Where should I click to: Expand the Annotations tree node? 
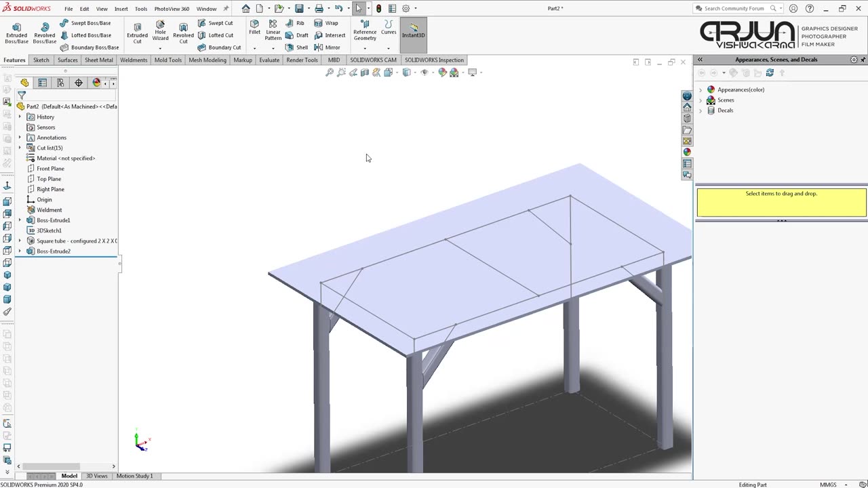pyautogui.click(x=20, y=138)
